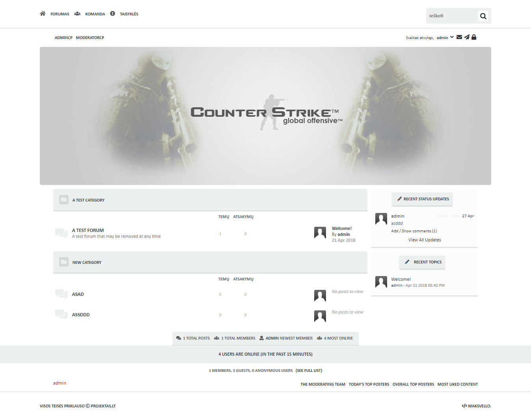This screenshot has height=420, width=531.
Task: Open admin profile under Welcome! post
Action: (344, 234)
